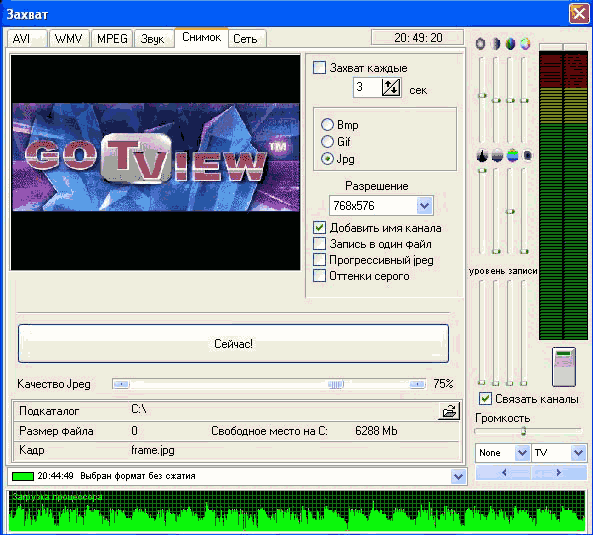Click the red-green-blue gem saturation icon

tap(510, 43)
